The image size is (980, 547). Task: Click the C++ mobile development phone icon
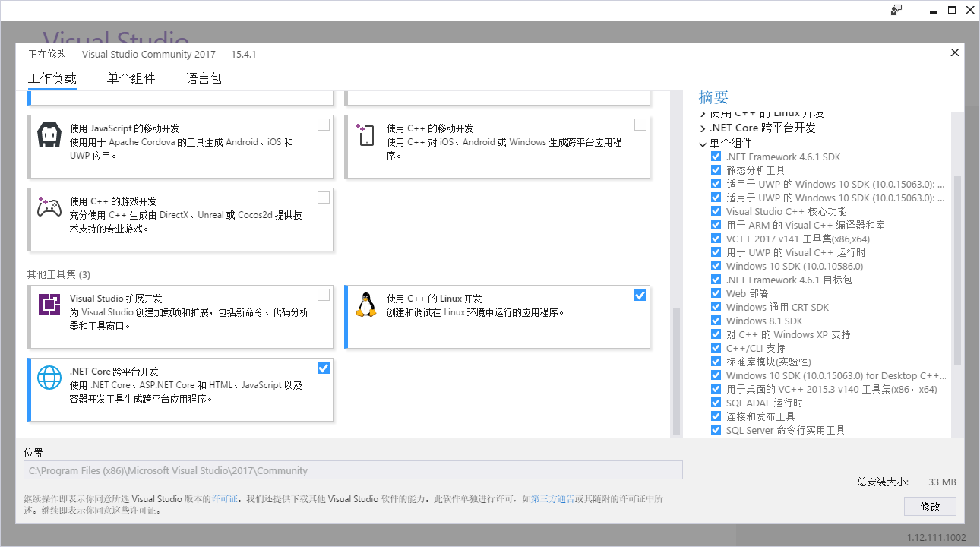pos(365,134)
